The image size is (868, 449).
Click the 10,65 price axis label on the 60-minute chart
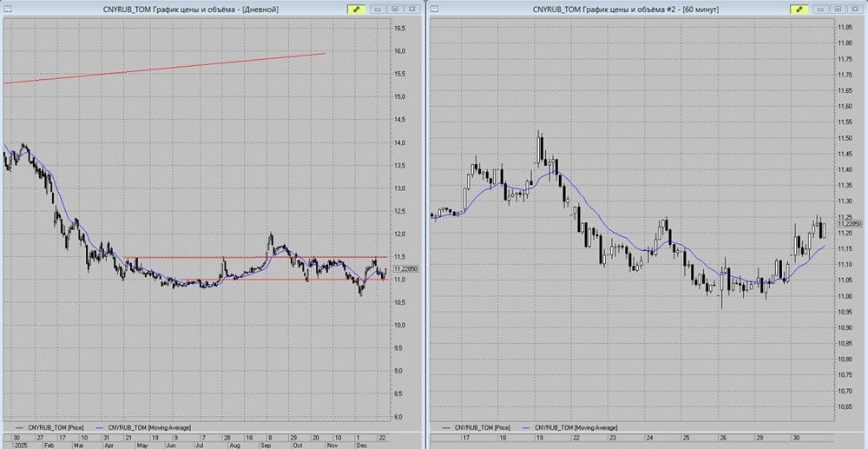(845, 407)
